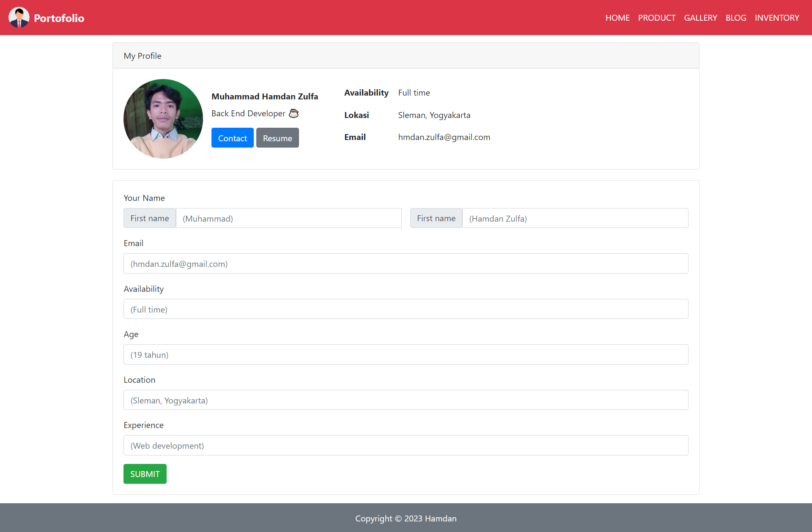812x532 pixels.
Task: Click the Portofolio avatar logo icon
Action: pos(19,18)
